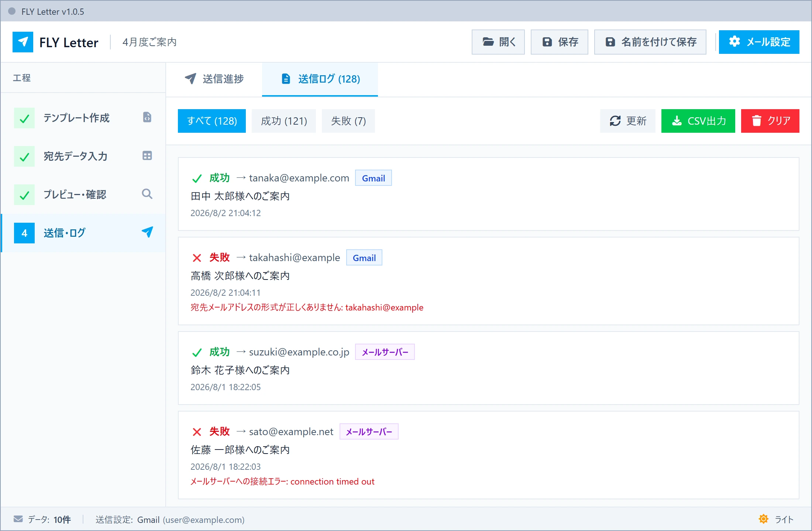812x531 pixels.
Task: Click Gmail tag on takahashi entry
Action: click(x=364, y=258)
